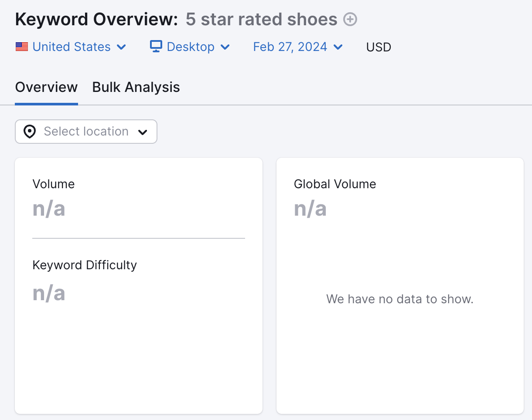Click the Desktop monitor icon

156,47
